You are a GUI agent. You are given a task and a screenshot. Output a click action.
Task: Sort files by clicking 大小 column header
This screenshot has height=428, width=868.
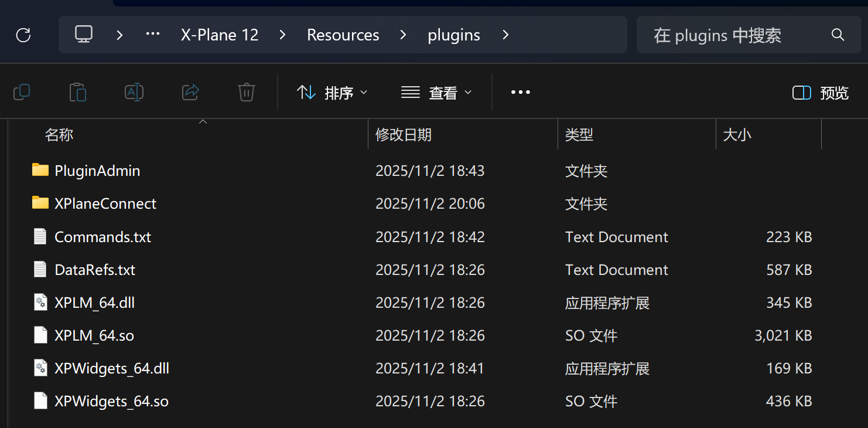[x=737, y=134]
